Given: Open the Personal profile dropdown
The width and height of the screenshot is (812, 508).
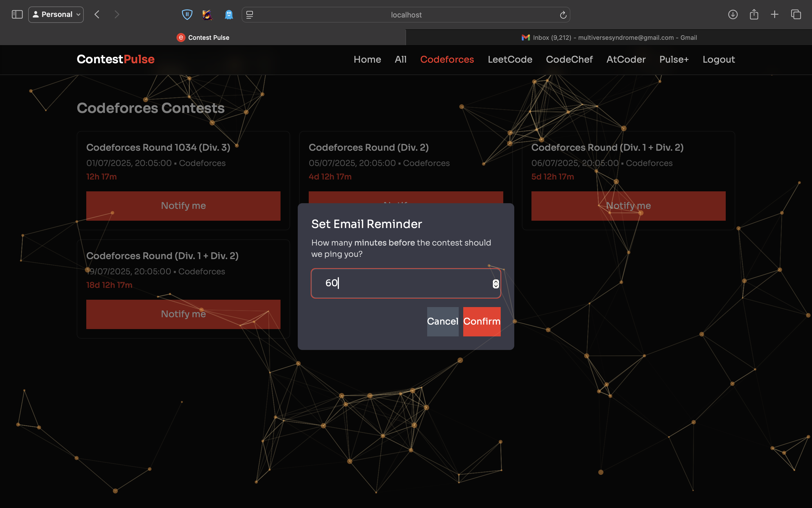Looking at the screenshot, I should (x=56, y=14).
